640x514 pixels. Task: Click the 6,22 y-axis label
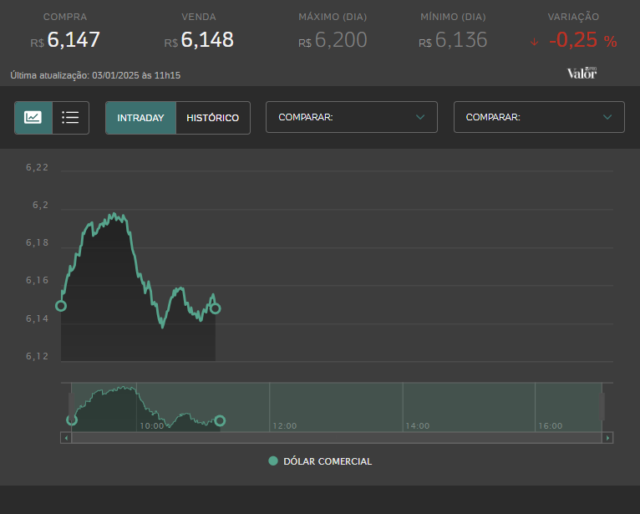pyautogui.click(x=37, y=167)
